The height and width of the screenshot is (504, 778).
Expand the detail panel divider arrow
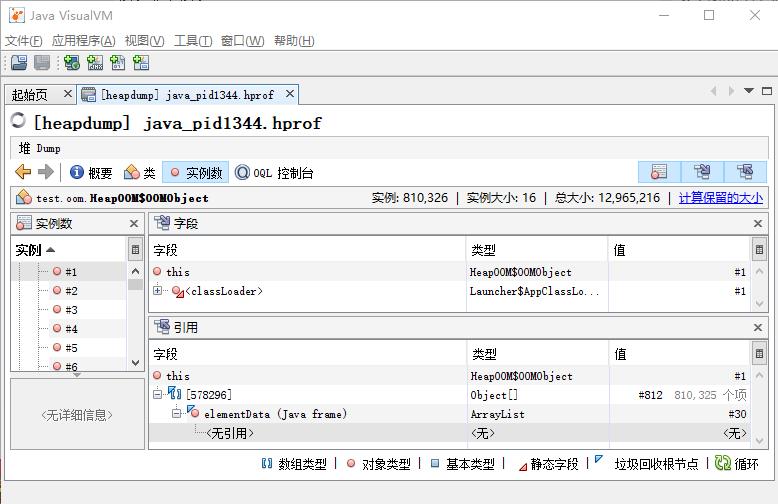tap(77, 375)
